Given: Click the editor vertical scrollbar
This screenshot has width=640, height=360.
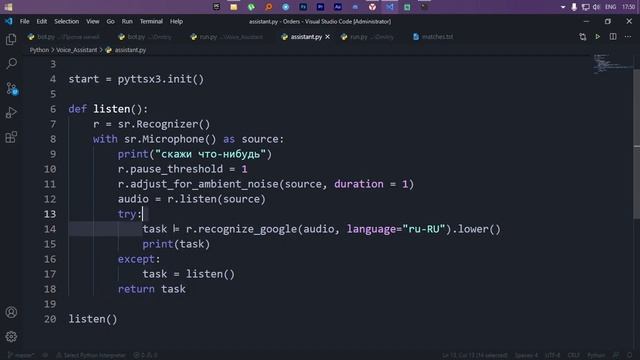Looking at the screenshot, I should [637, 143].
